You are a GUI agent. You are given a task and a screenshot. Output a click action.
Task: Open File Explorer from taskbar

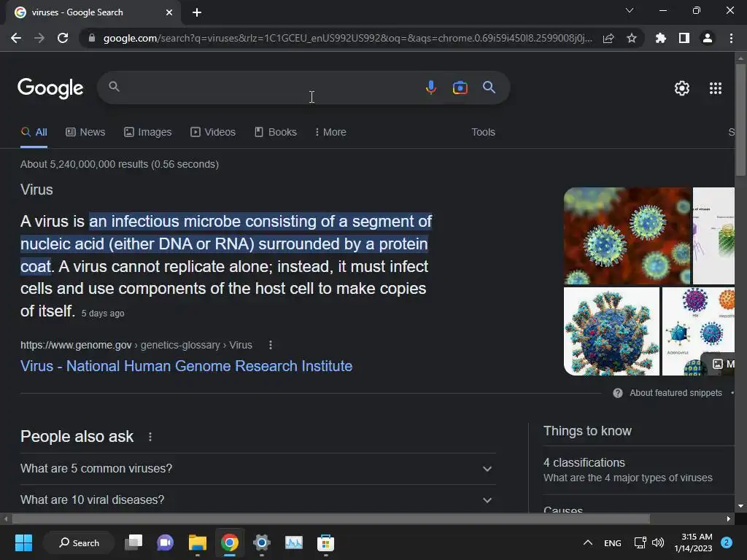point(197,542)
